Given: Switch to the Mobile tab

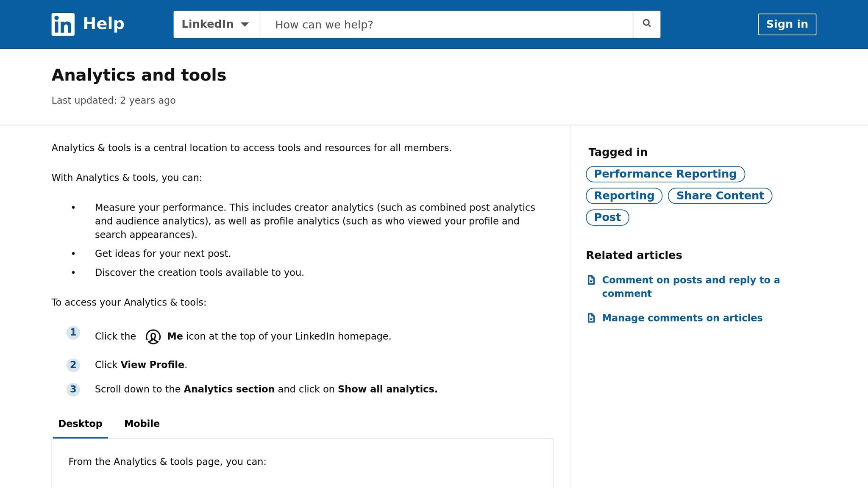Looking at the screenshot, I should point(142,423).
